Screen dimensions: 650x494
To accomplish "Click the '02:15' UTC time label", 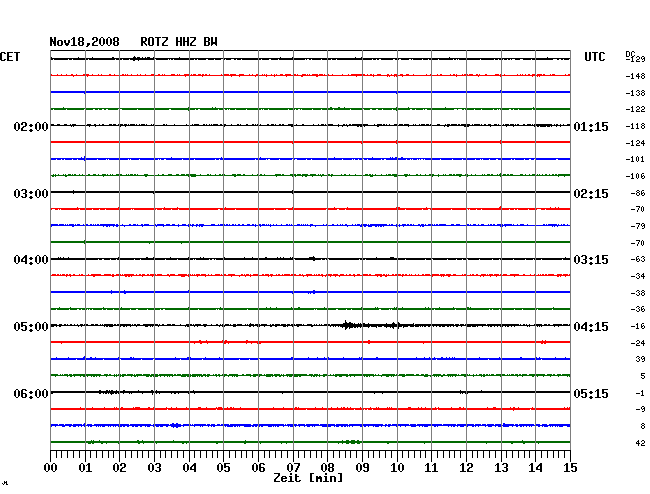I will (591, 194).
